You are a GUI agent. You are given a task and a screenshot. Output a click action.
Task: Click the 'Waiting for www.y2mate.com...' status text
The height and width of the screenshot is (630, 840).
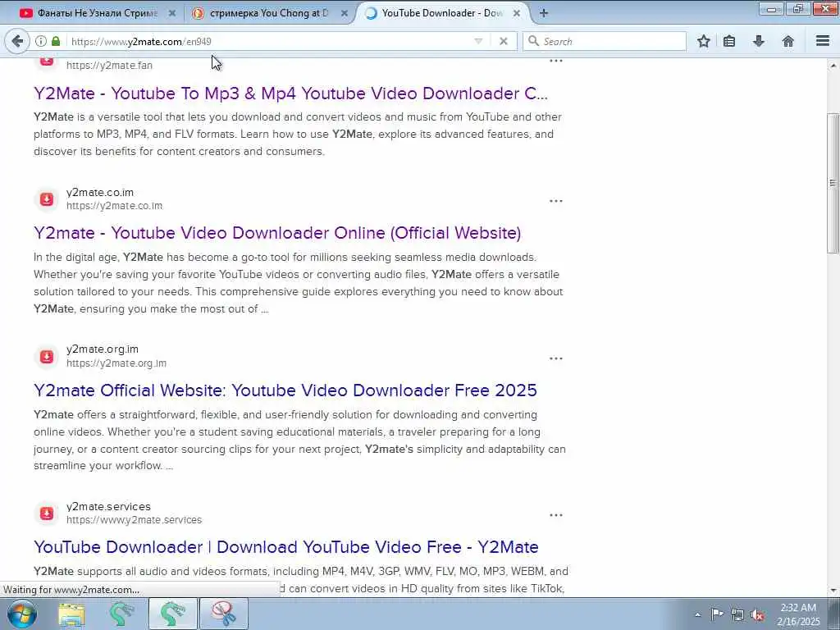click(71, 590)
